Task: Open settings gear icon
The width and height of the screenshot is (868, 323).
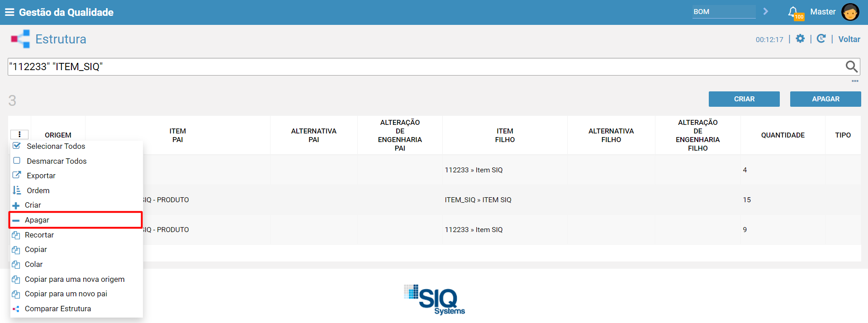Action: pyautogui.click(x=800, y=39)
